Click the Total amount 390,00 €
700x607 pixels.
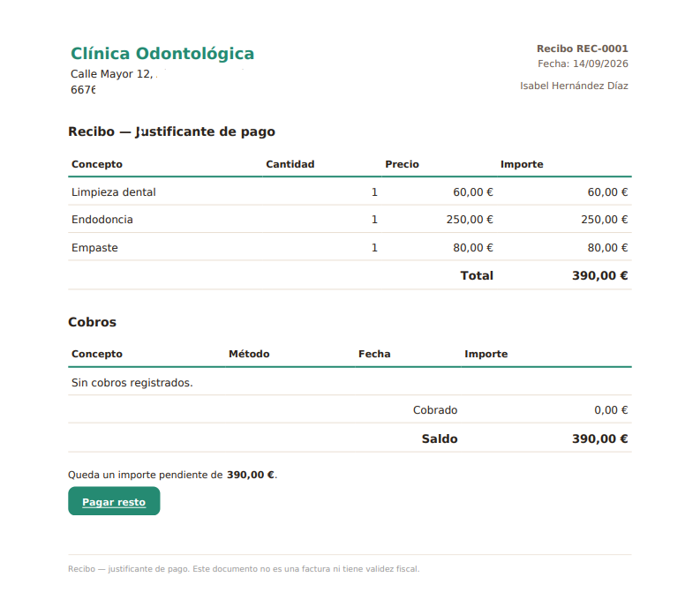coord(600,276)
